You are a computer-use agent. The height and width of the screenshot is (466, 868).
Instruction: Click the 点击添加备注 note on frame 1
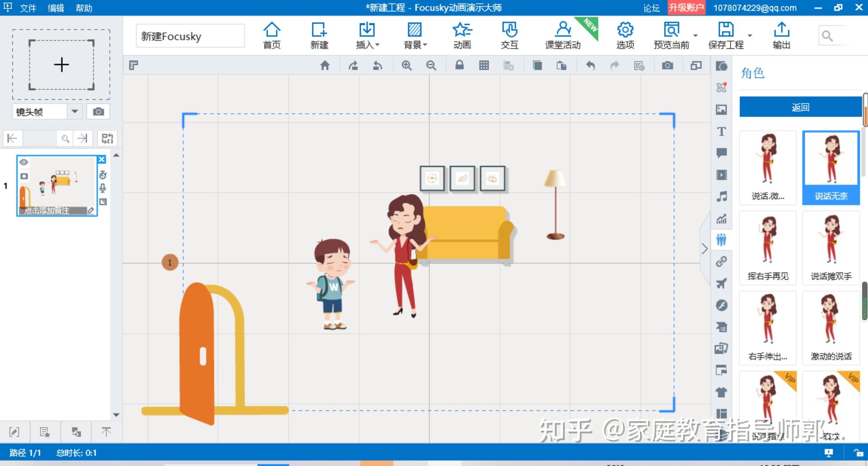pyautogui.click(x=47, y=211)
